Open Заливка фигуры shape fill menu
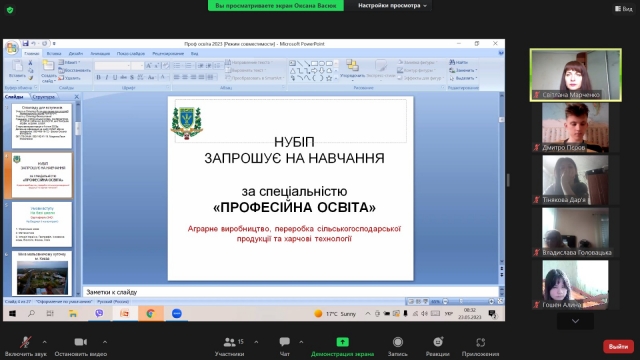The height and width of the screenshot is (360, 640). pyautogui.click(x=418, y=62)
